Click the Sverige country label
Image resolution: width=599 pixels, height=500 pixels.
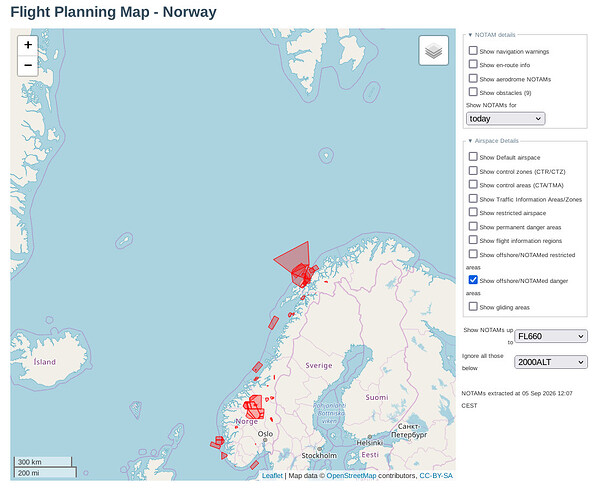pos(319,366)
